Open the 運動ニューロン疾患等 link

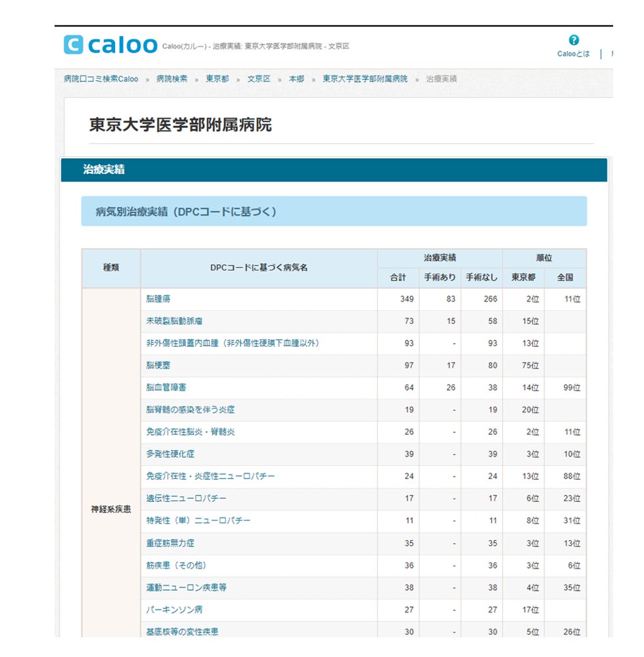click(x=186, y=587)
